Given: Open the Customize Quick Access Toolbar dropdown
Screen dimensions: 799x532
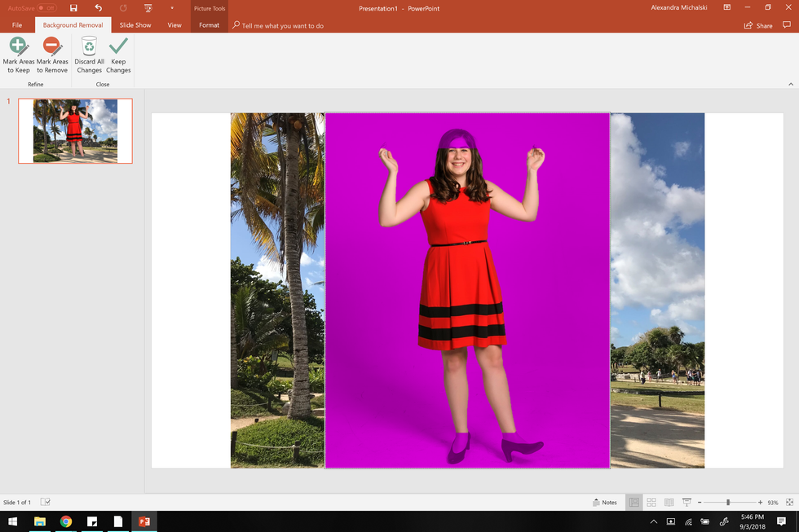Looking at the screenshot, I should [172, 8].
